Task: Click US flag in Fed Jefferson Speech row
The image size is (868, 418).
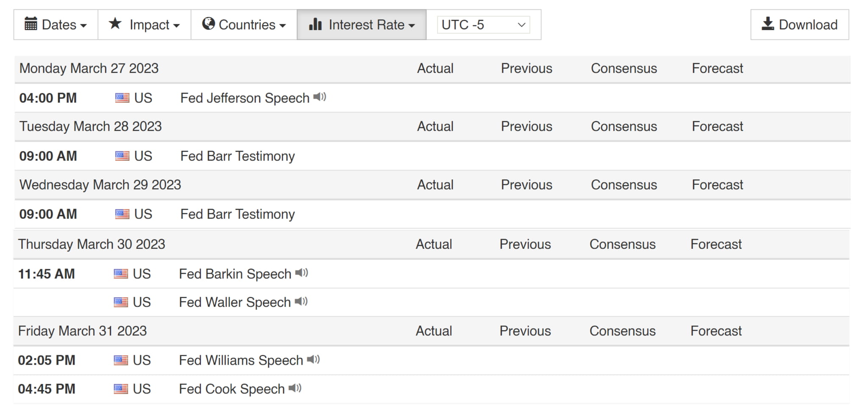Action: [x=122, y=98]
